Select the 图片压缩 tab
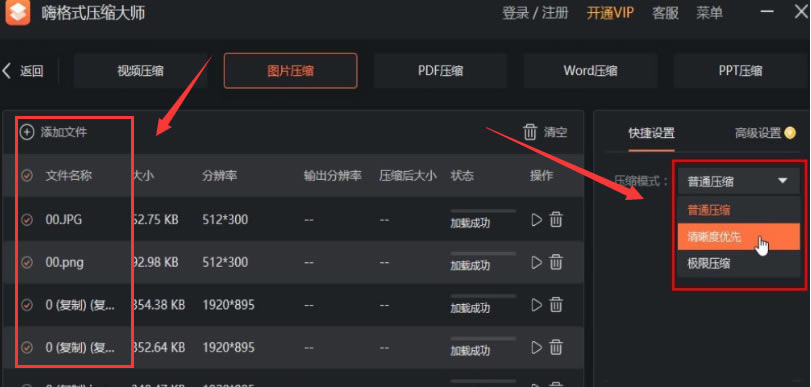 click(291, 71)
